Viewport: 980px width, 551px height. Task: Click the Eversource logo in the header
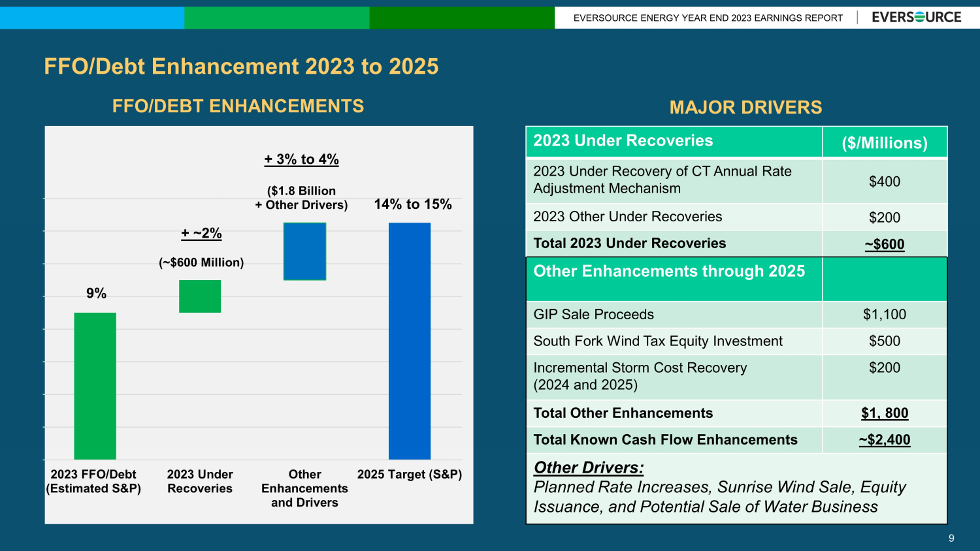tap(916, 18)
